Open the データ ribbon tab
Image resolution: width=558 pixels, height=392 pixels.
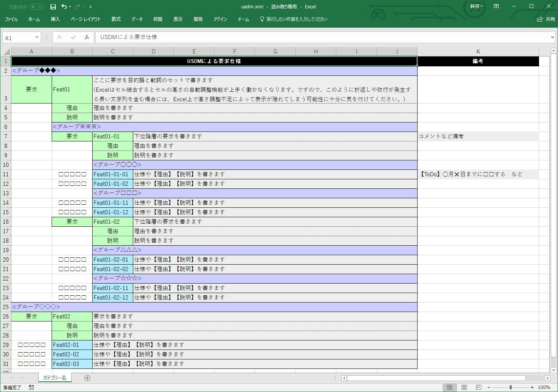pyautogui.click(x=137, y=19)
